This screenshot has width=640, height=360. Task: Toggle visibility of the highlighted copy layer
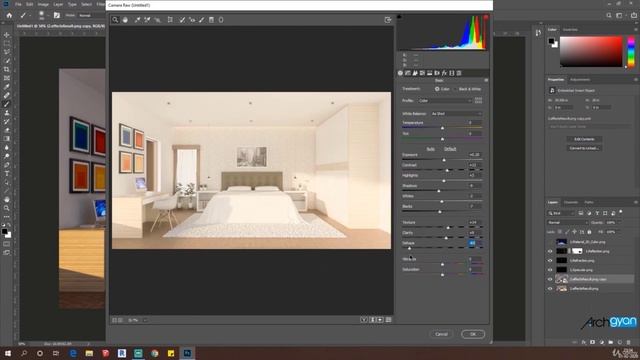pos(550,279)
